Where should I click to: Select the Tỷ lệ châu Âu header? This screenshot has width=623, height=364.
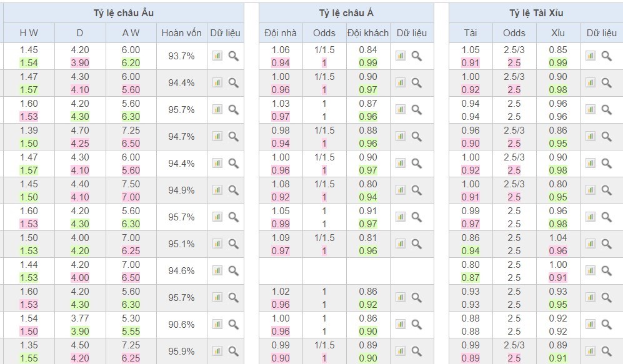tap(123, 13)
